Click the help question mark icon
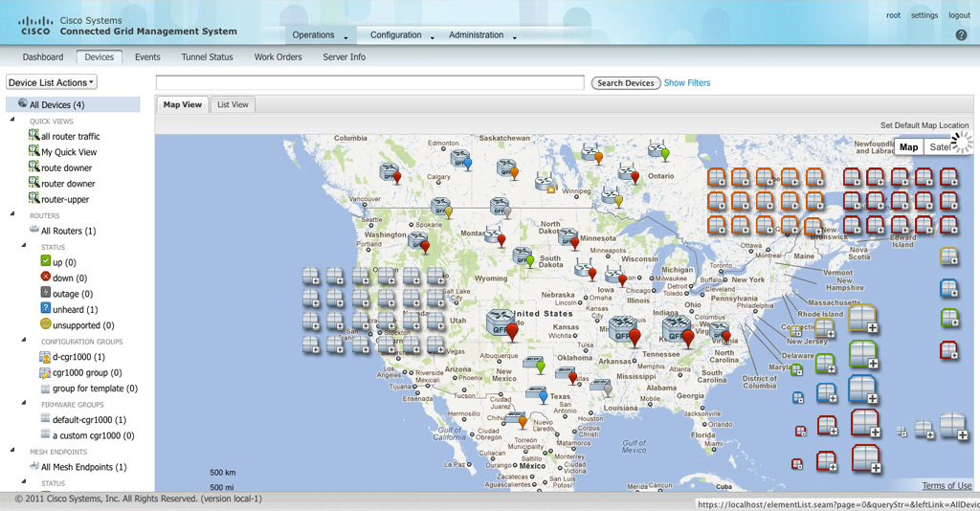980x511 pixels. point(961,35)
